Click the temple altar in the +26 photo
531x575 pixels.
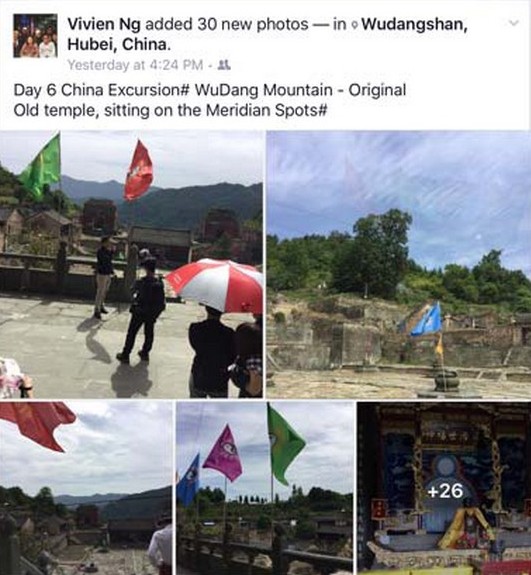point(447,513)
